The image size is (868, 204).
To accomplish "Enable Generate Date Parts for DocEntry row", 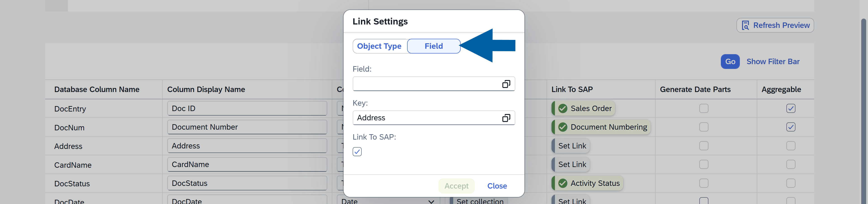I will (704, 108).
